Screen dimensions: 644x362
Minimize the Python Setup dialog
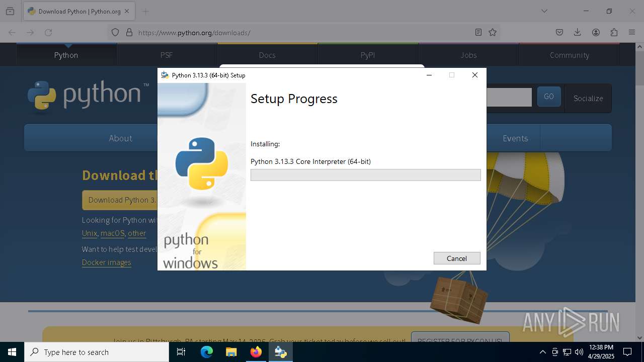point(429,75)
